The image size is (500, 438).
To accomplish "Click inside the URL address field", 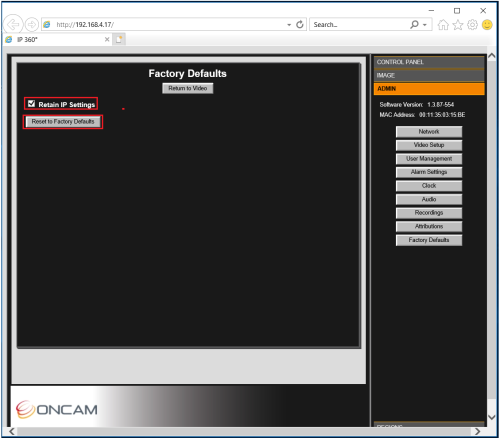I will [167, 25].
